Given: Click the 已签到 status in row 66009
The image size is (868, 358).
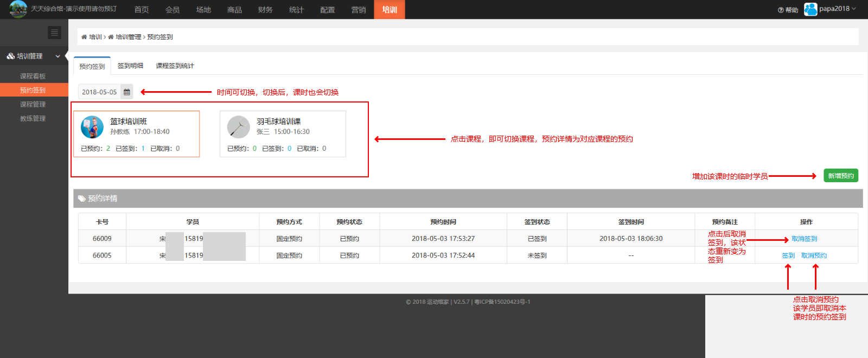Looking at the screenshot, I should pos(537,239).
